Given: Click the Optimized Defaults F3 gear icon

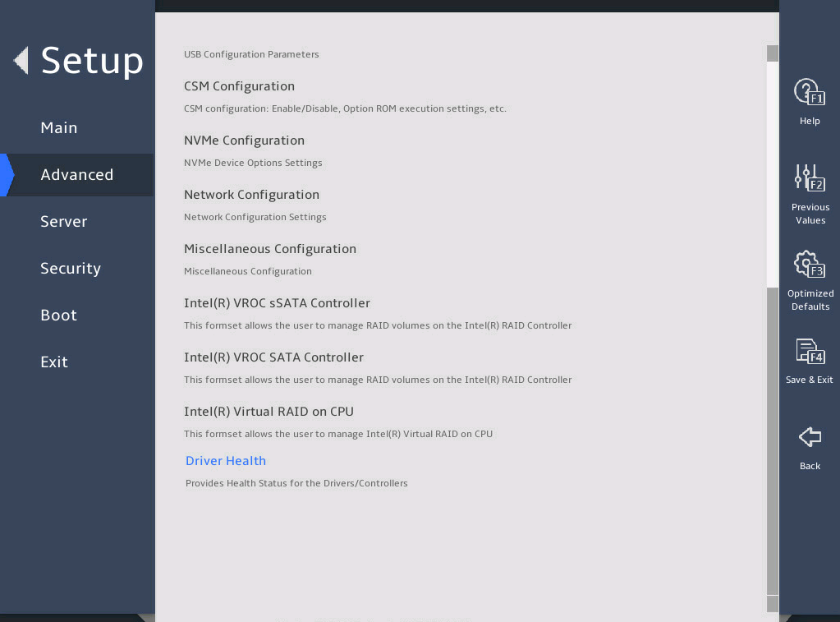Looking at the screenshot, I should click(810, 264).
